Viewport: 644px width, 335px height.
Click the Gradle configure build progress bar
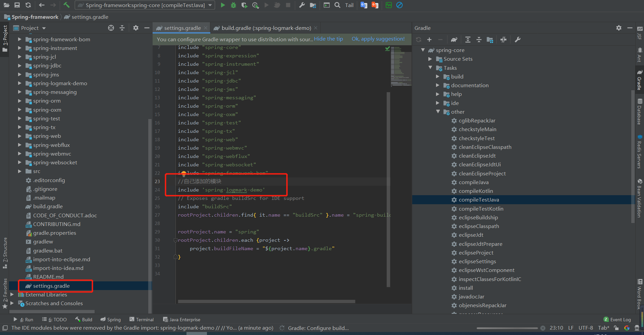[x=507, y=328]
